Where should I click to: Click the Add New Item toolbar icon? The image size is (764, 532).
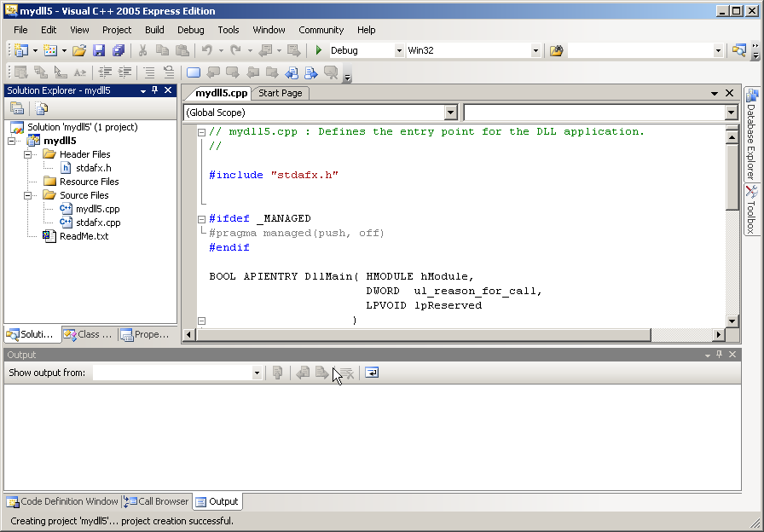(50, 50)
